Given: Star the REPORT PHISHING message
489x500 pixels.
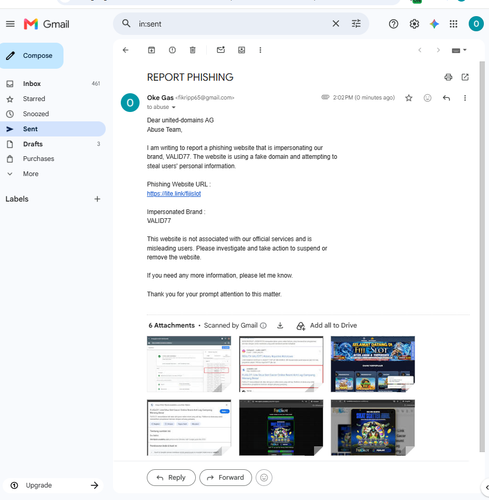Looking at the screenshot, I should [x=409, y=98].
